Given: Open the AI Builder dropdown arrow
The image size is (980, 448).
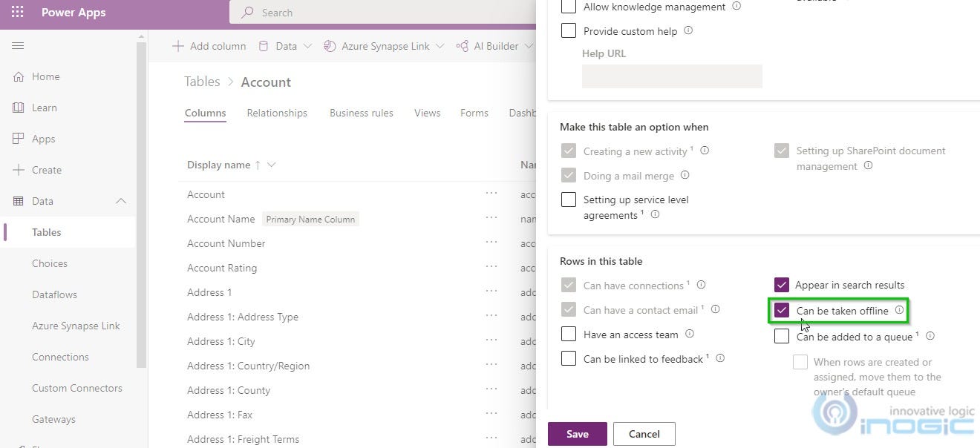Looking at the screenshot, I should 529,46.
